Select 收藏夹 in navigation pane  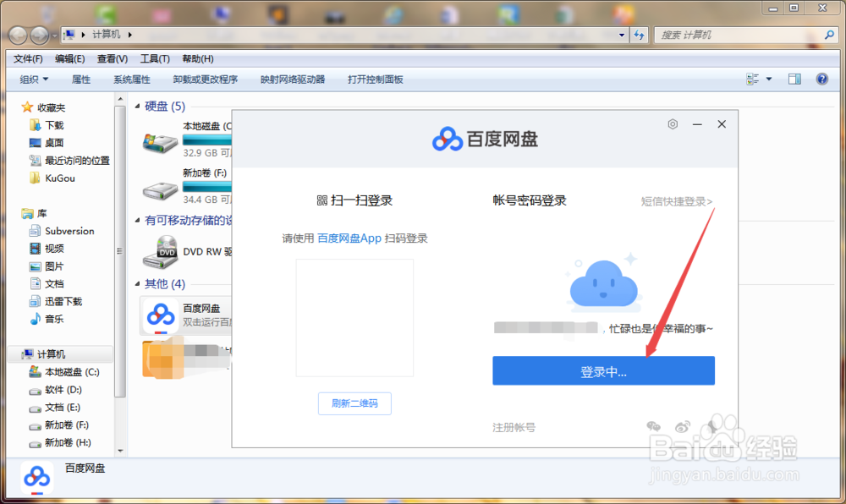click(51, 107)
